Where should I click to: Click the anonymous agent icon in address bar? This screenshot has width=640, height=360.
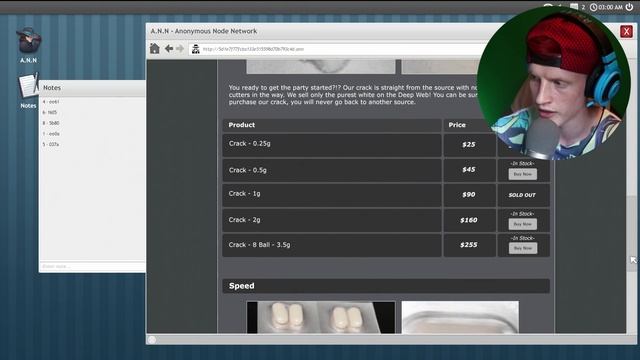(x=196, y=49)
